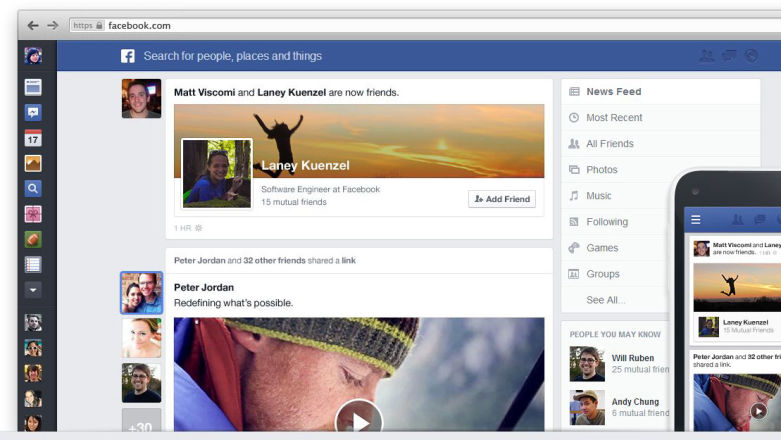Click the shared link text in the story header
The height and width of the screenshot is (440, 781).
pyautogui.click(x=349, y=260)
